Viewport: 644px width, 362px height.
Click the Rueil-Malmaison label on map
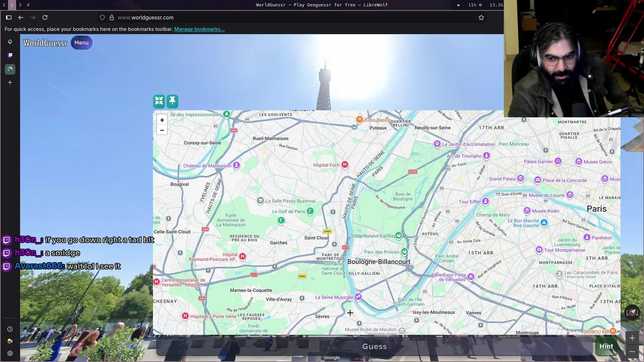tap(271, 139)
